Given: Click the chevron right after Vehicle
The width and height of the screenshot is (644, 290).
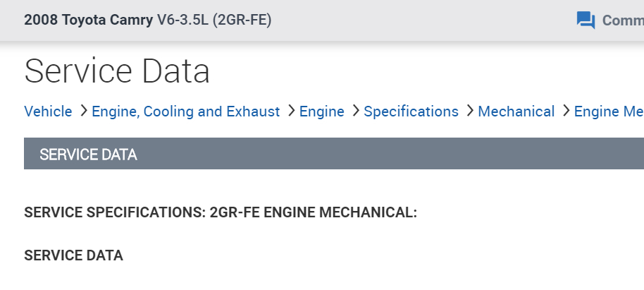Looking at the screenshot, I should pos(82,111).
